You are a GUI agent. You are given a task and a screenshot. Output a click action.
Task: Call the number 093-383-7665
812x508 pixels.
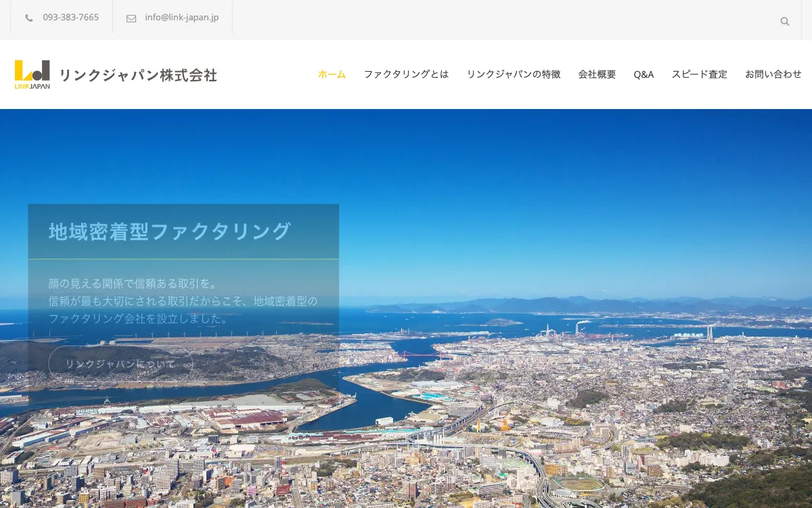point(70,18)
